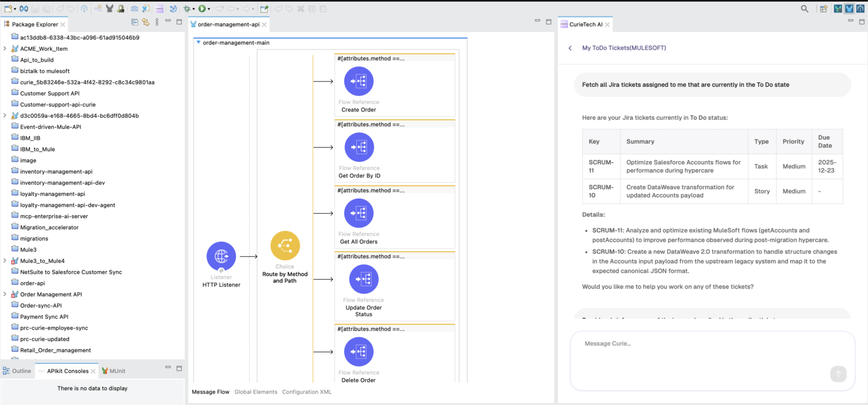The width and height of the screenshot is (868, 405).
Task: Select the Customer Support API project
Action: coord(49,93)
